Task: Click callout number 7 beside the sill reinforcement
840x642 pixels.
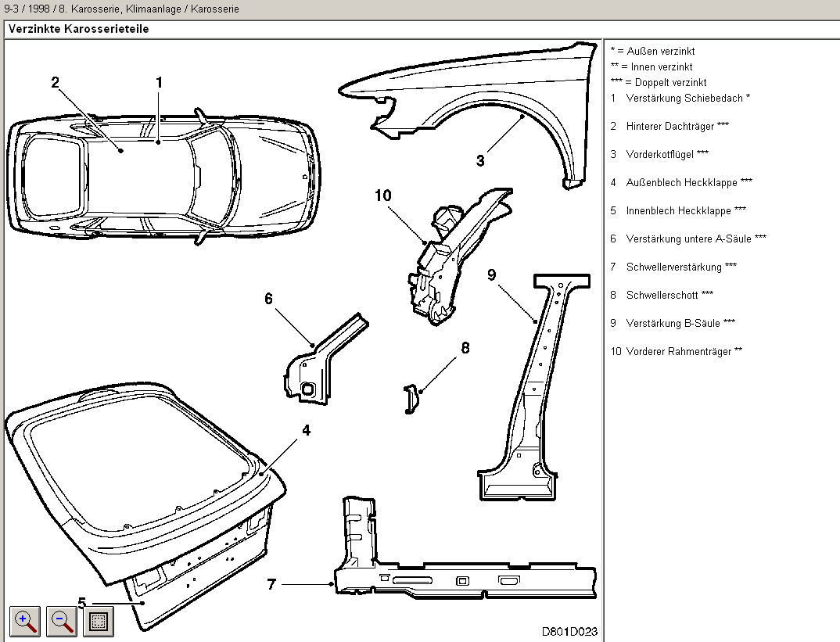Action: pos(271,584)
